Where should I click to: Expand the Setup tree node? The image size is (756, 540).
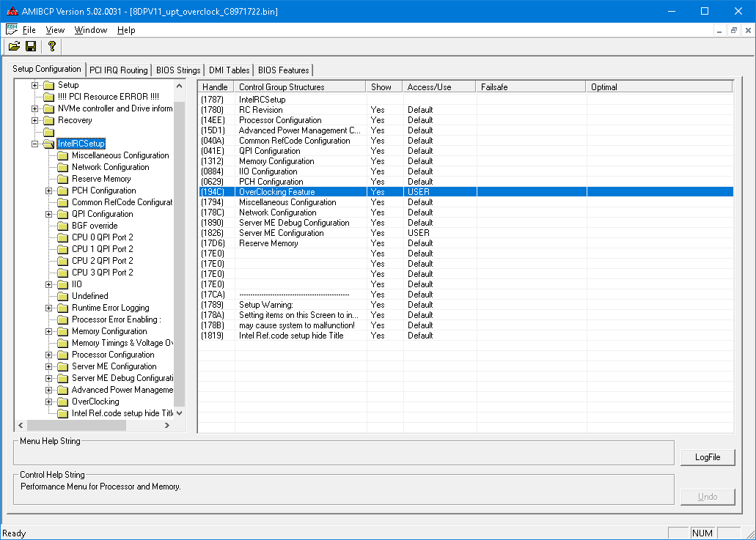34,85
